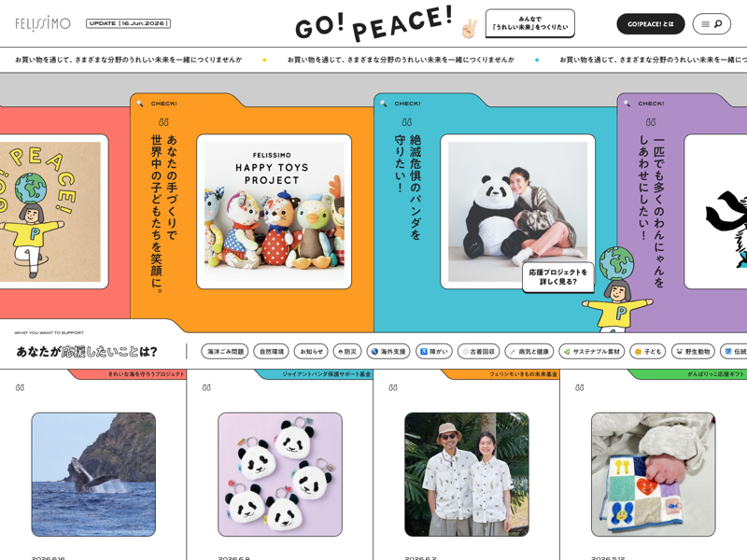Click がんばりっこ応援ギフト label
The height and width of the screenshot is (560, 747).
click(715, 374)
